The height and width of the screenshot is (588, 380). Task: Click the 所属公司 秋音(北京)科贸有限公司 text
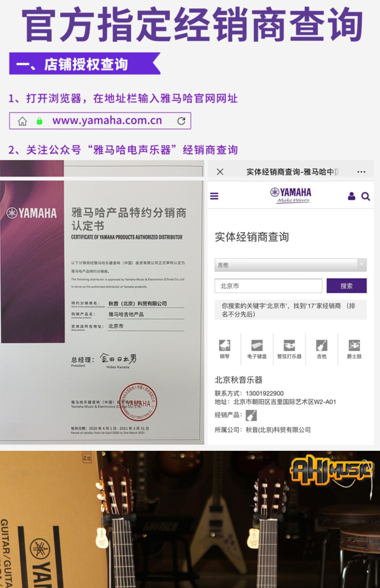(263, 430)
